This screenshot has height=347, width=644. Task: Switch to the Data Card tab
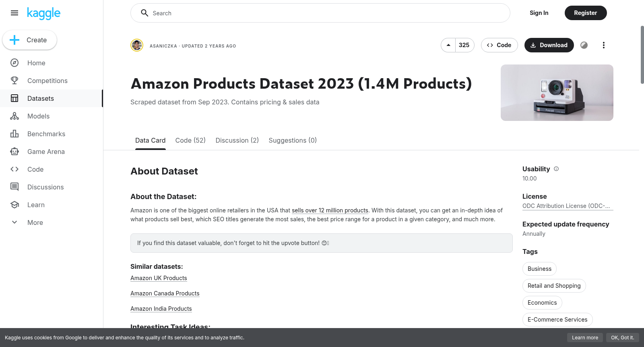(x=151, y=140)
